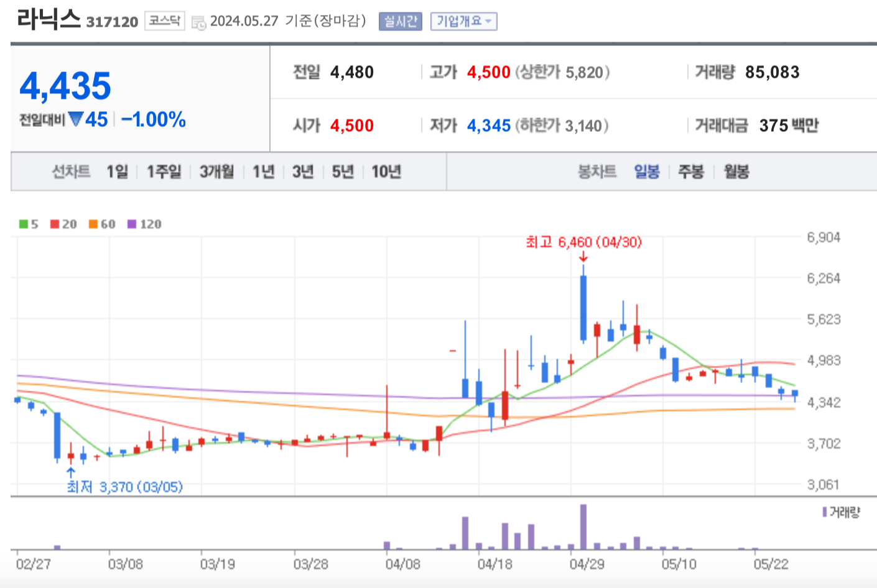Screen dimensions: 877x588
Task: Click the orange 60-day moving average swatch
Action: 93,224
